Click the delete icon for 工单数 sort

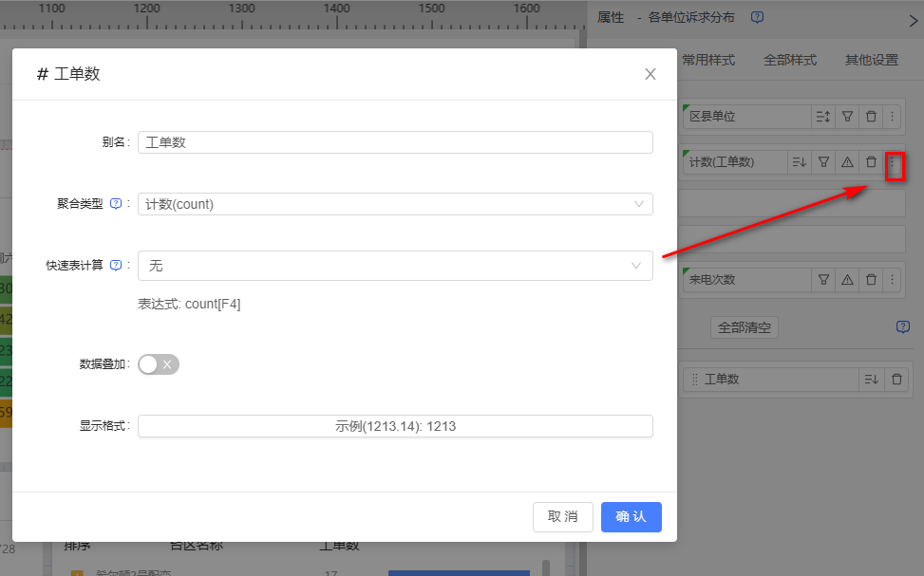pos(896,380)
